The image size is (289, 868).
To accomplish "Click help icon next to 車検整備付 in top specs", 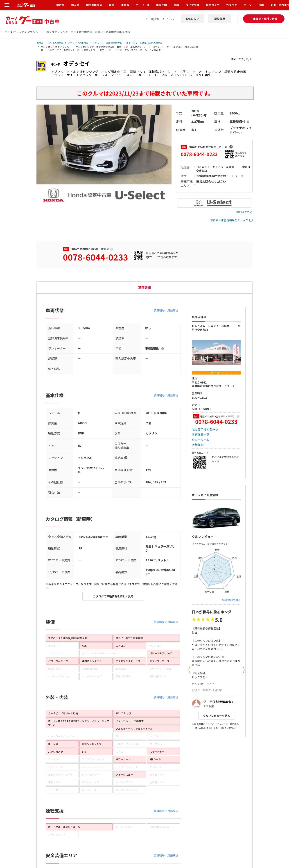I will [x=248, y=122].
